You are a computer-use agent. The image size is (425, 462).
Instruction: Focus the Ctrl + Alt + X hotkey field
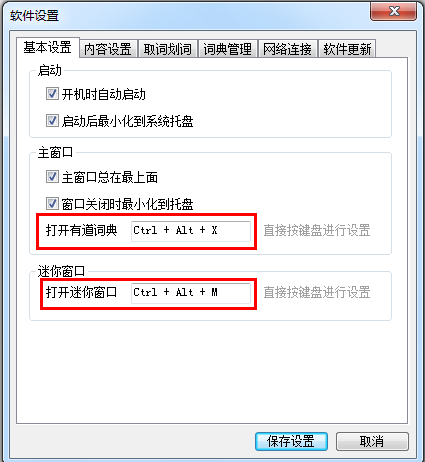[191, 231]
